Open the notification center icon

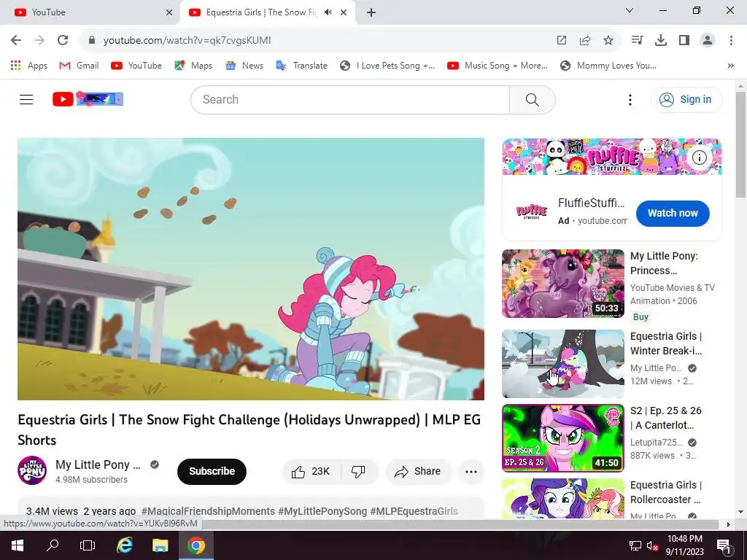724,545
